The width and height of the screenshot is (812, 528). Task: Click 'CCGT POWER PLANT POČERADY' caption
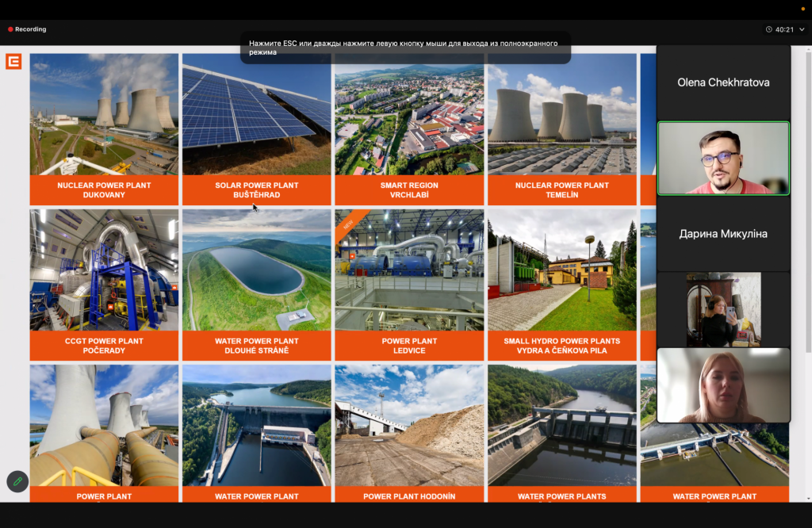tap(104, 346)
